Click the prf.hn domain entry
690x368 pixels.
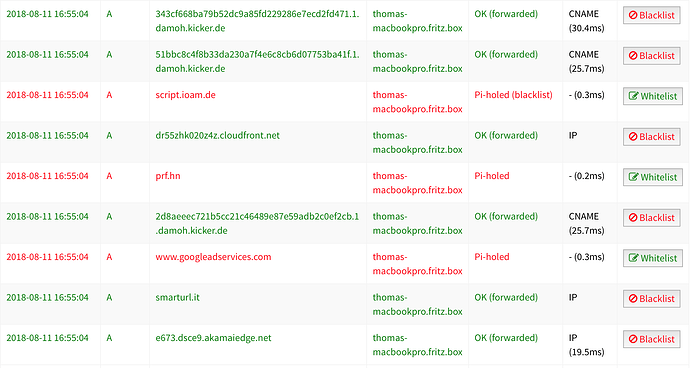tap(168, 176)
